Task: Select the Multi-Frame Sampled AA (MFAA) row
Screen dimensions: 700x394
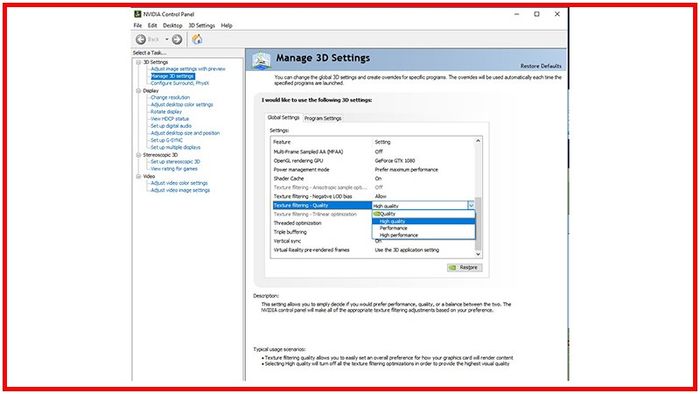Action: pyautogui.click(x=373, y=152)
